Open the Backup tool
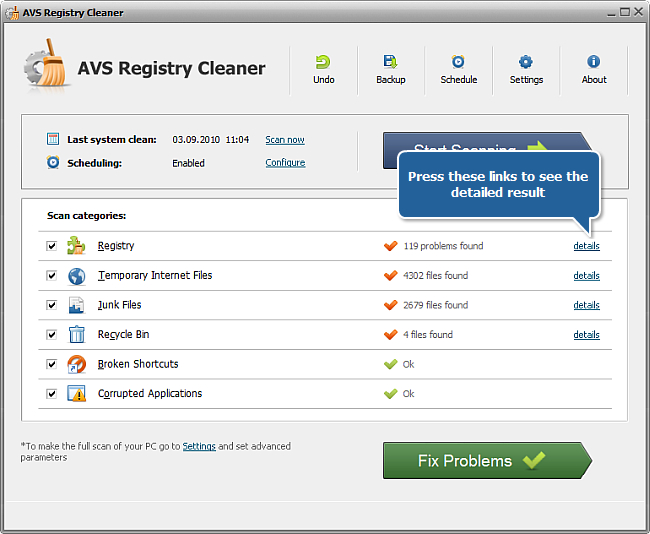The height and width of the screenshot is (534, 650). tap(390, 70)
